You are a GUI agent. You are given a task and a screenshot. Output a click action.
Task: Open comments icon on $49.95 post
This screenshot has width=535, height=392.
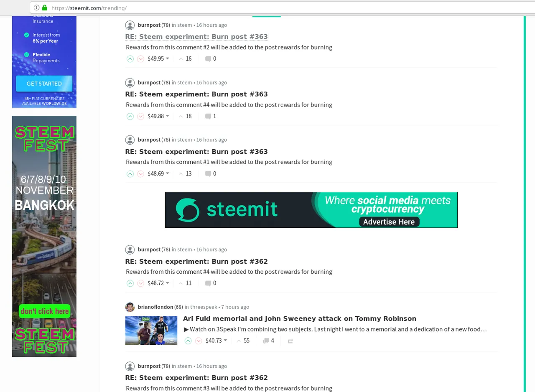pos(208,59)
